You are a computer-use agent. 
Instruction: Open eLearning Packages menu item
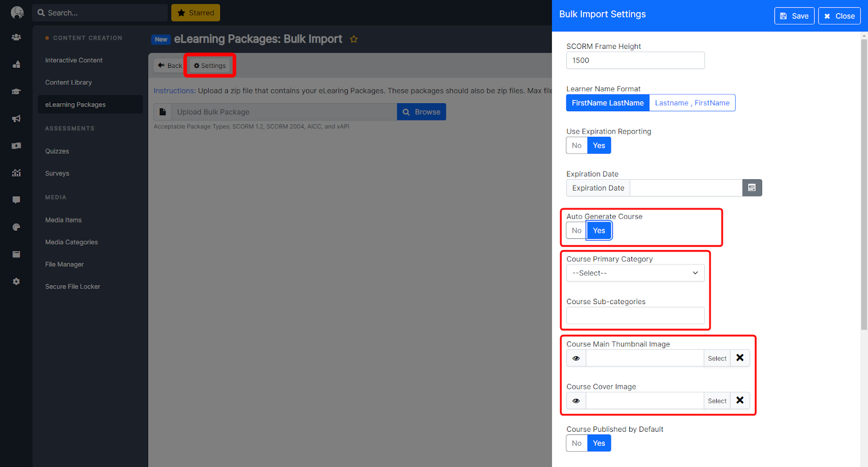90,105
